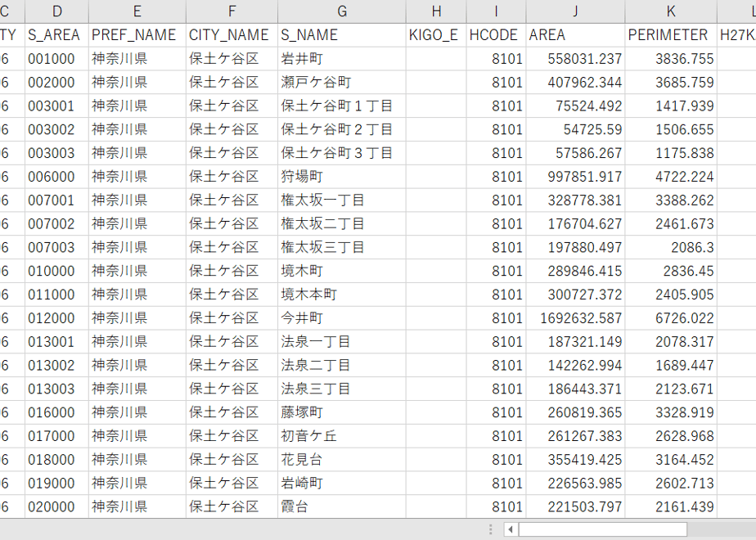Click the cell 初音ケ丘
This screenshot has height=540, width=756.
pos(342,436)
